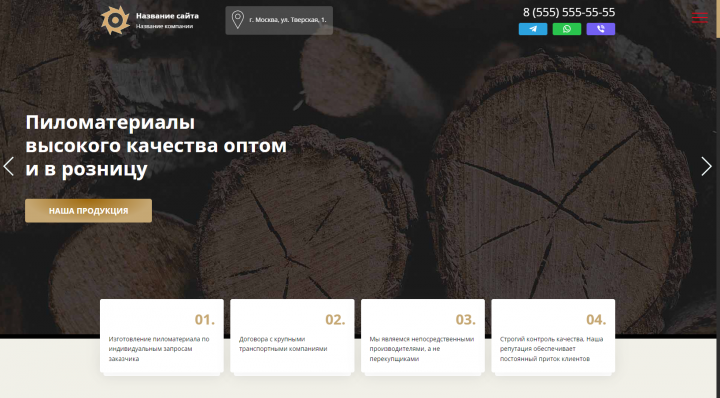Click the page's vertical scrollbar thumb
720x398 pixels.
pos(718,19)
